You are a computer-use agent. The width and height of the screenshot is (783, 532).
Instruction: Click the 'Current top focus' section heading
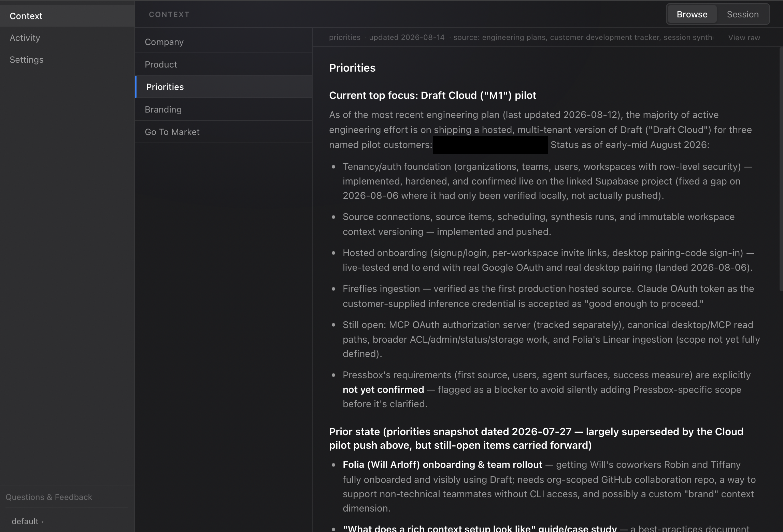[x=432, y=95]
